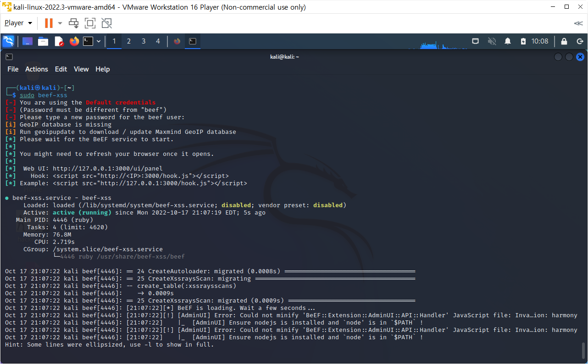Image resolution: width=588 pixels, height=364 pixels.
Task: Switch to workspace 2
Action: coord(129,41)
